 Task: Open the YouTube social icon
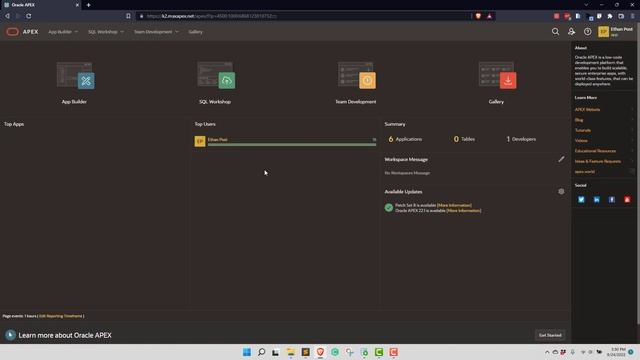[627, 200]
